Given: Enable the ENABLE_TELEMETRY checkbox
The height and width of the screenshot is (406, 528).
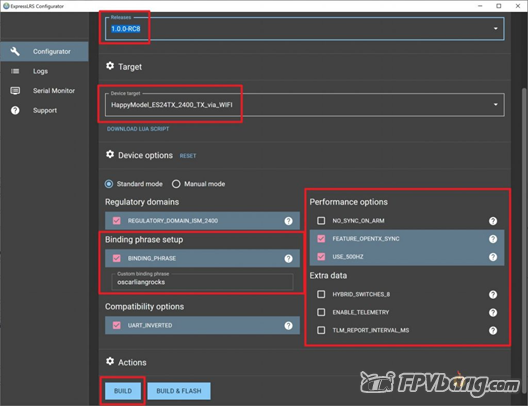Looking at the screenshot, I should (321, 312).
